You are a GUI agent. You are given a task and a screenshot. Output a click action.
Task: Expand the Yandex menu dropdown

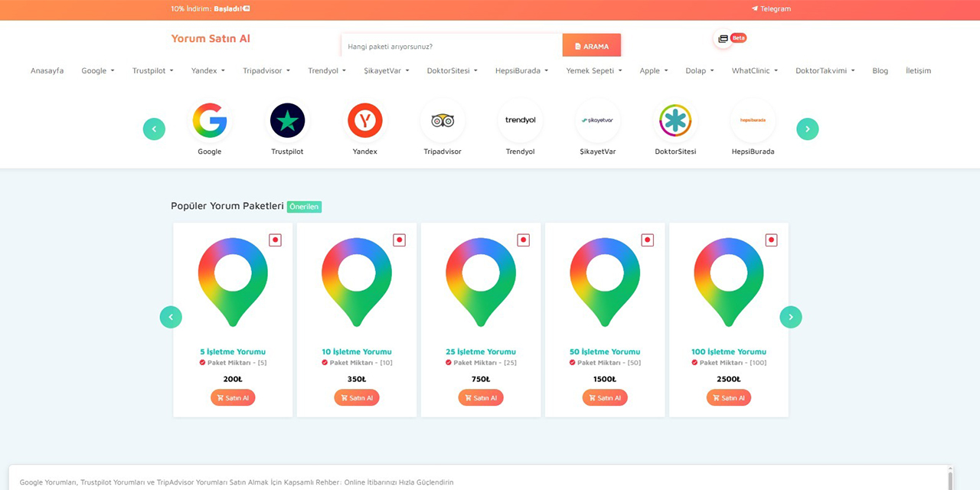point(208,70)
